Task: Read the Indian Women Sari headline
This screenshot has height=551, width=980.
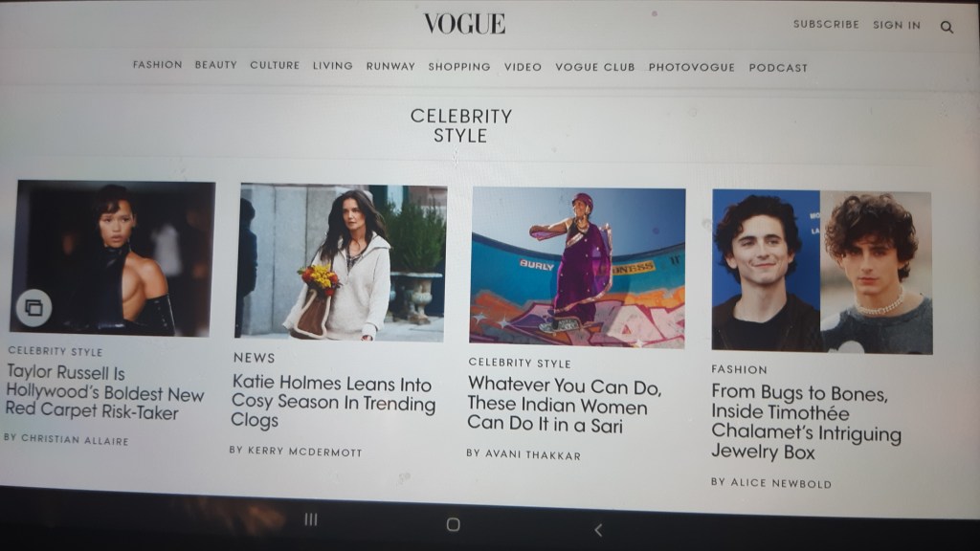Action: 564,406
